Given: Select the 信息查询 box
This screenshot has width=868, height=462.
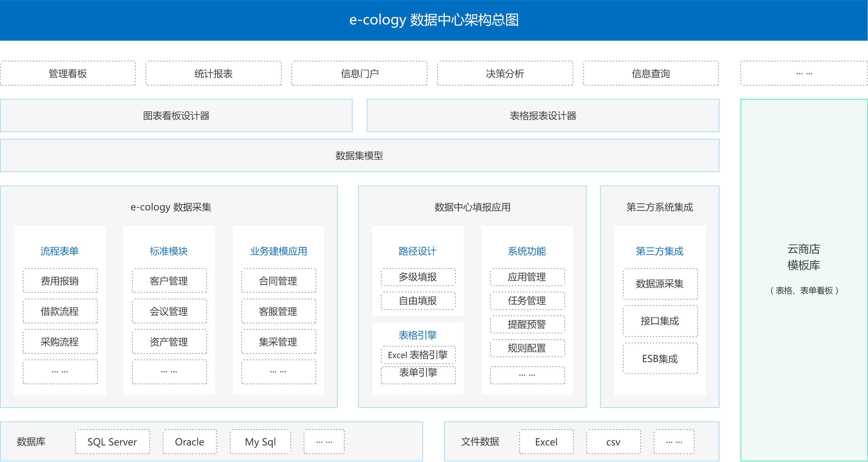Looking at the screenshot, I should 651,73.
